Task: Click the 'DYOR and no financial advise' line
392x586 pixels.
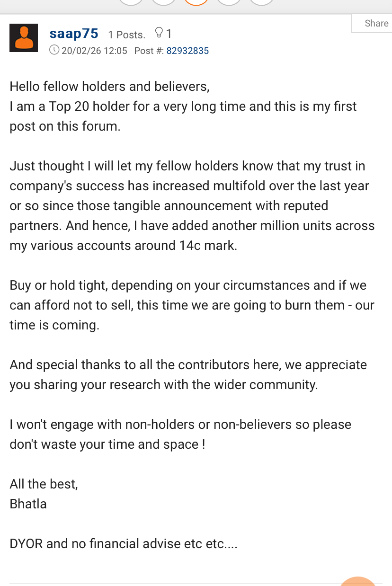Action: (123, 544)
